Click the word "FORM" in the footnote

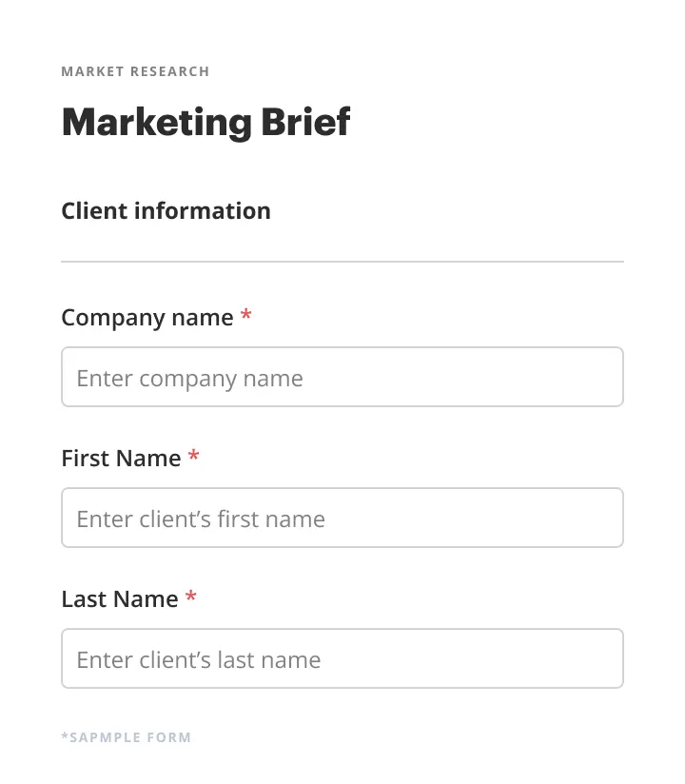(x=170, y=737)
